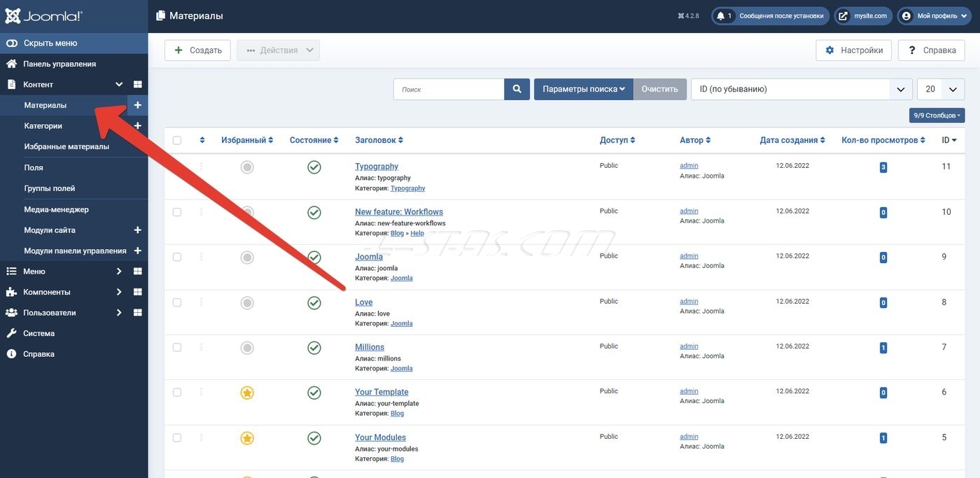Check the Your Template row checkbox
Screen dimensions: 980x478
tap(177, 393)
